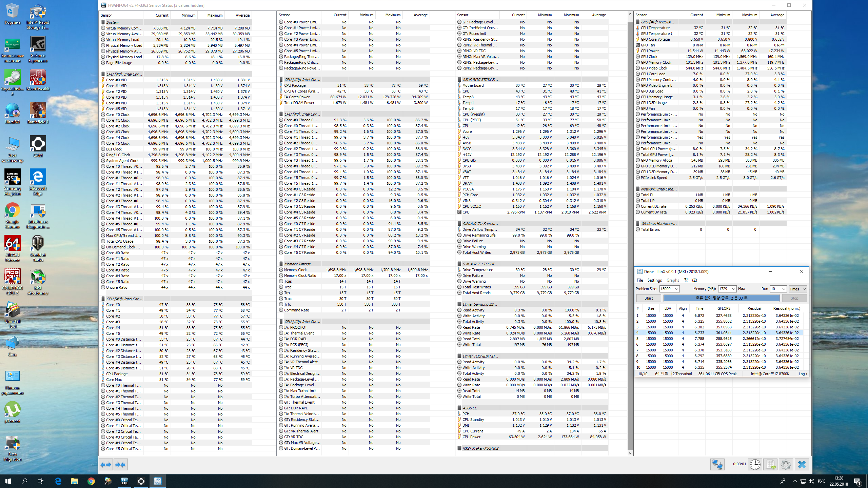Select the Total CPU Usage sensor row
The image size is (868, 488).
(176, 241)
